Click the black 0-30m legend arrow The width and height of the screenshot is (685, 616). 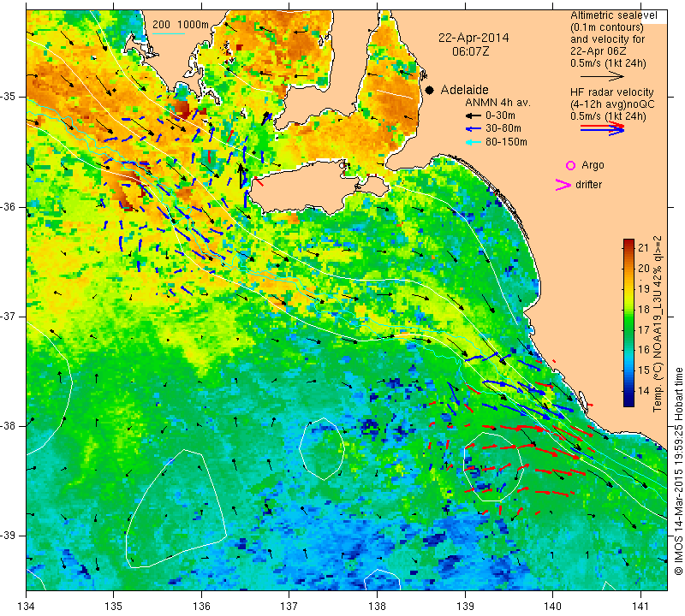pos(473,115)
